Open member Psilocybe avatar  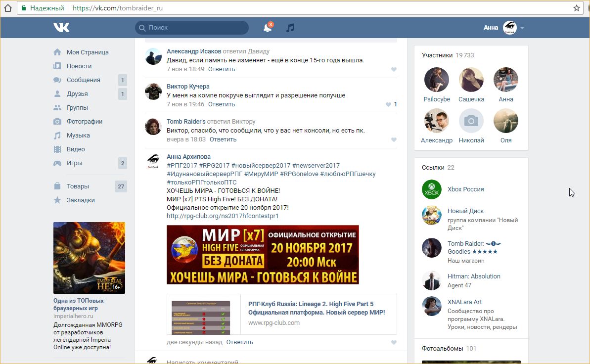(437, 80)
